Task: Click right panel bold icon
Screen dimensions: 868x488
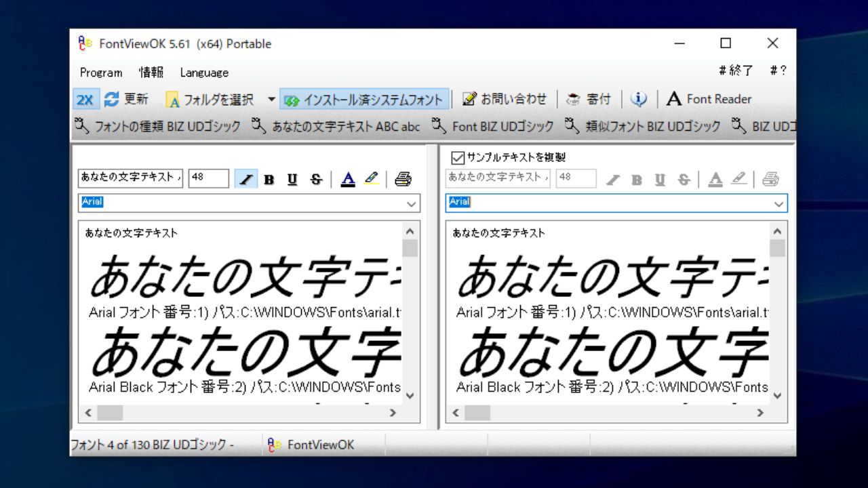Action: (637, 179)
